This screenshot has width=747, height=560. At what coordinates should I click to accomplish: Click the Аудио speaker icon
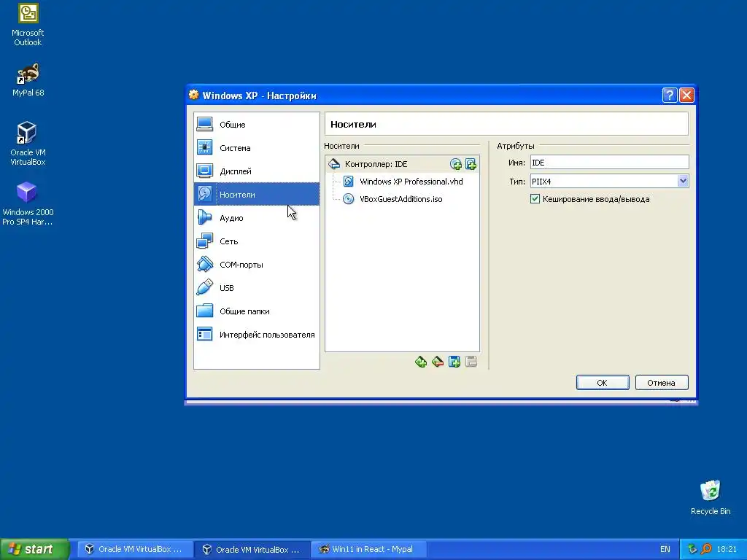(205, 217)
